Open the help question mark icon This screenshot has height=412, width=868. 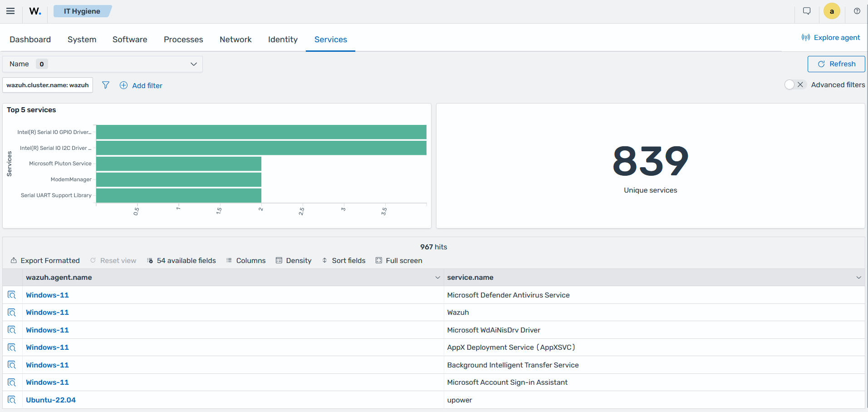[x=857, y=11]
